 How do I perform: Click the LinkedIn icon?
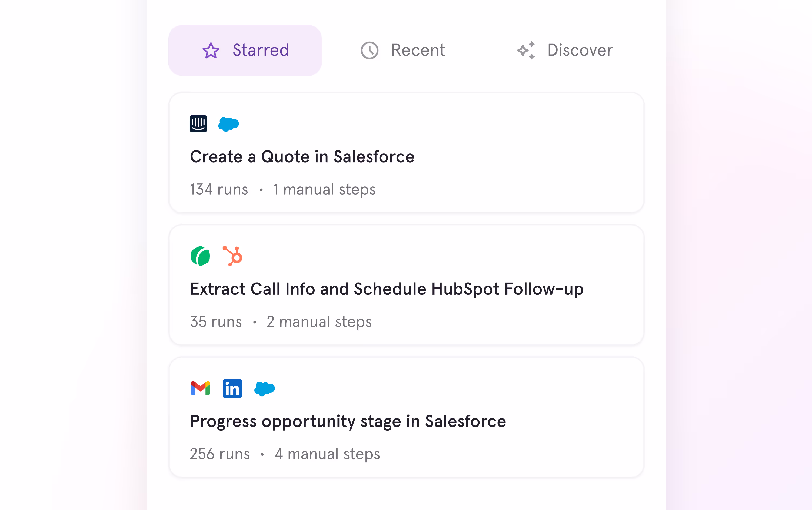[x=232, y=388]
